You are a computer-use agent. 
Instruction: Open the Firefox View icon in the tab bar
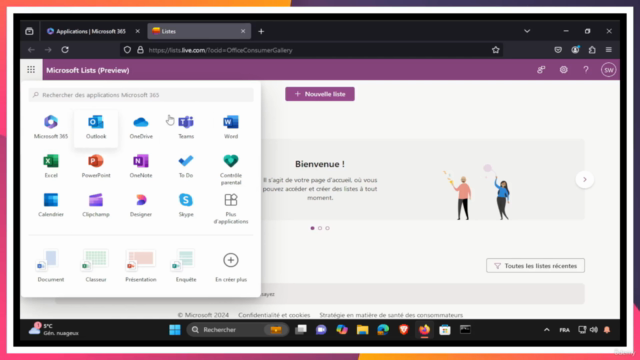tap(29, 31)
